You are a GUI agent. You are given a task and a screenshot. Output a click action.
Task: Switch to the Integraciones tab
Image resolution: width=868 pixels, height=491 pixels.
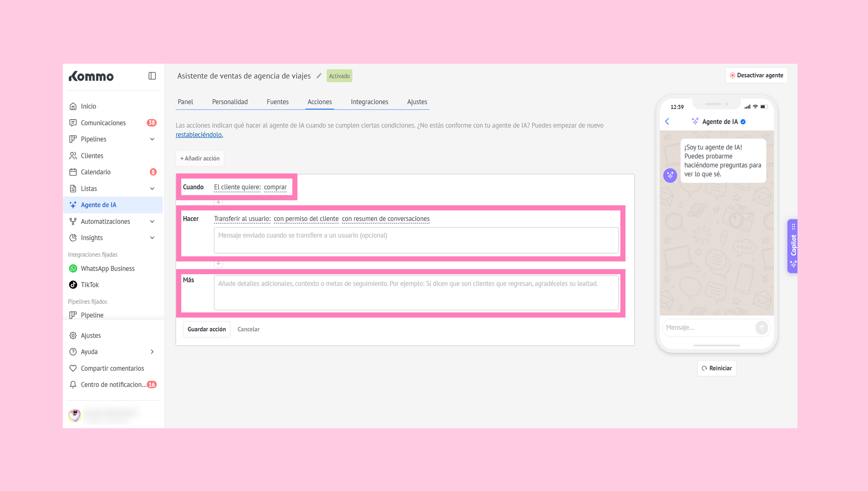click(369, 102)
